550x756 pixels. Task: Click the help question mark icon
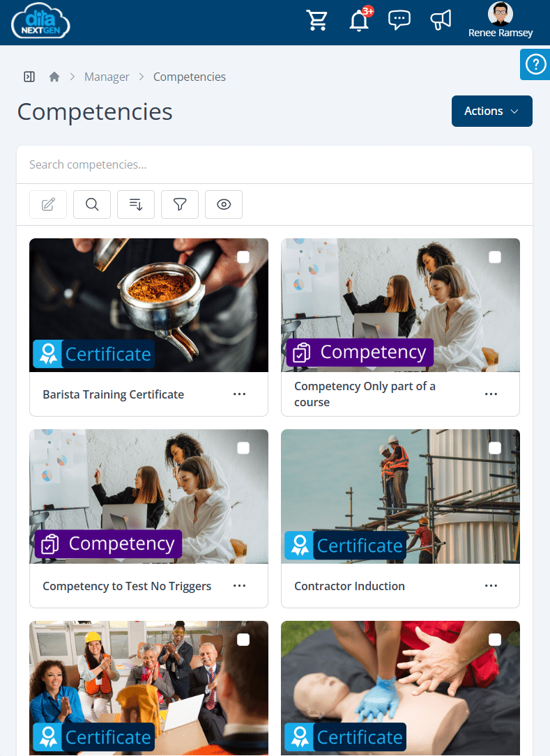(x=535, y=64)
